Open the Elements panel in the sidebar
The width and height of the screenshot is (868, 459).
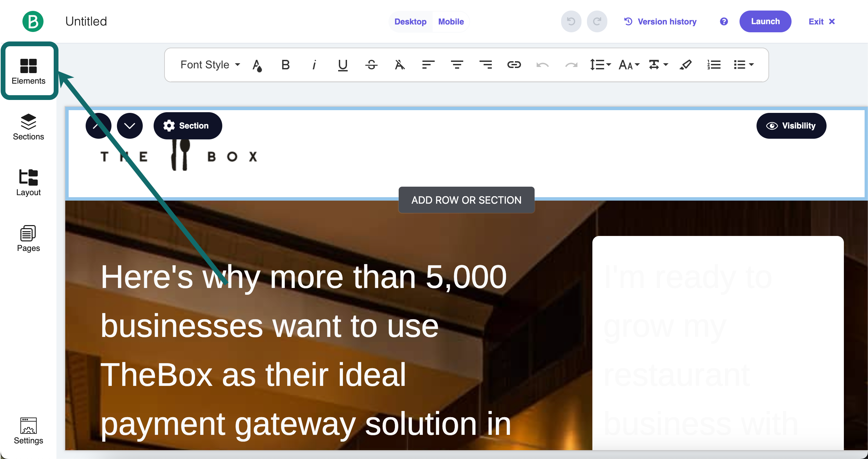tap(29, 71)
